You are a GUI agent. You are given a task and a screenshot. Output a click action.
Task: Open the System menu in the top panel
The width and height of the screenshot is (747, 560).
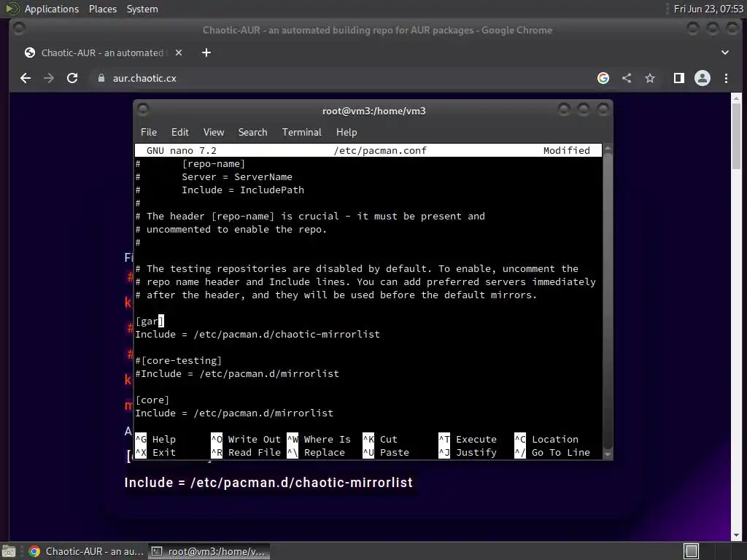(x=142, y=9)
